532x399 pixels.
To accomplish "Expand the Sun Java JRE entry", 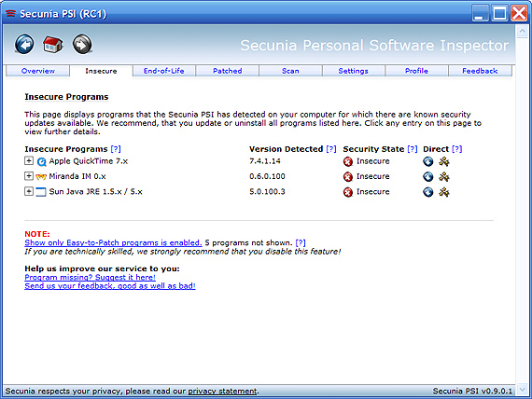I will [29, 191].
